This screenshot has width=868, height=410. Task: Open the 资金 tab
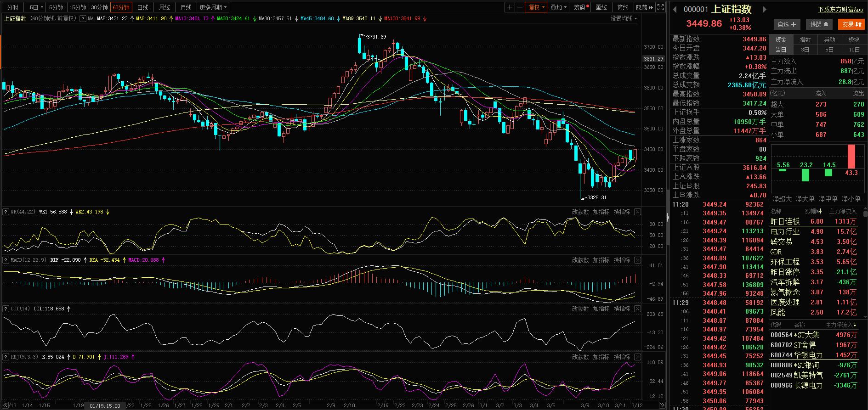pos(781,39)
